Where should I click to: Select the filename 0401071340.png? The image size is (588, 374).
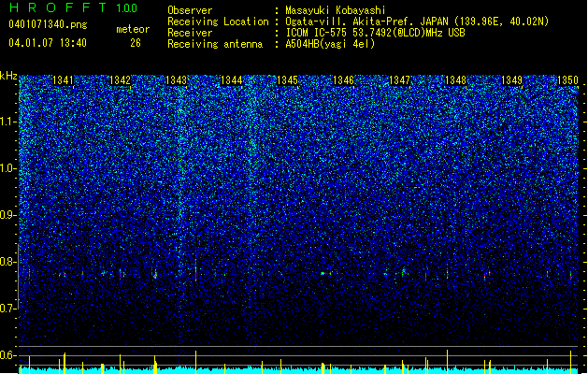tap(48, 24)
